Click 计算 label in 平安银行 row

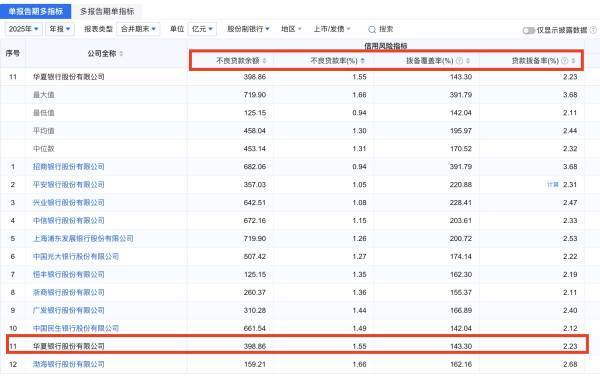(553, 185)
